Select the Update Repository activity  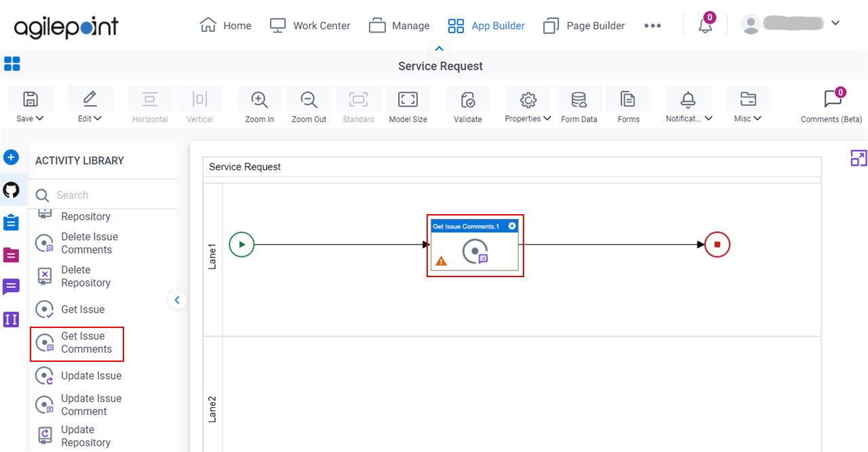coord(73,436)
